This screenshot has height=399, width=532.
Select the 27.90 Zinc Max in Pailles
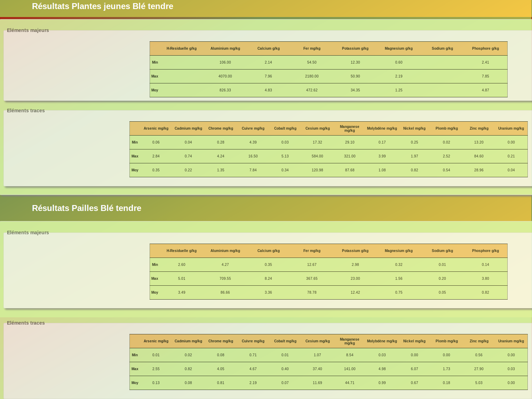pos(479,369)
